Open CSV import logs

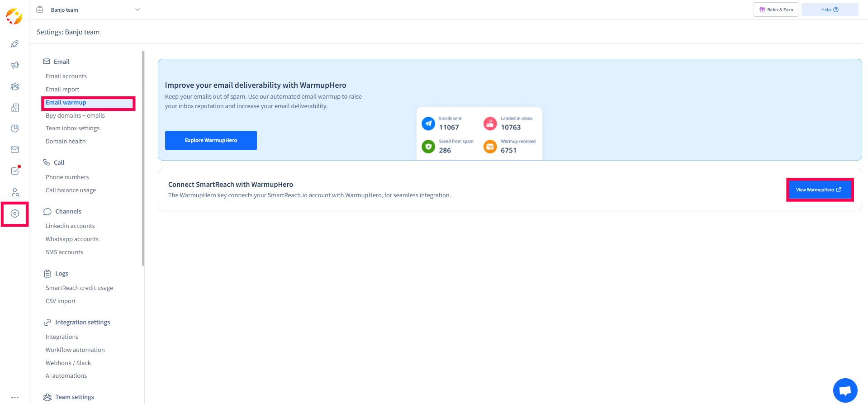[x=61, y=301]
